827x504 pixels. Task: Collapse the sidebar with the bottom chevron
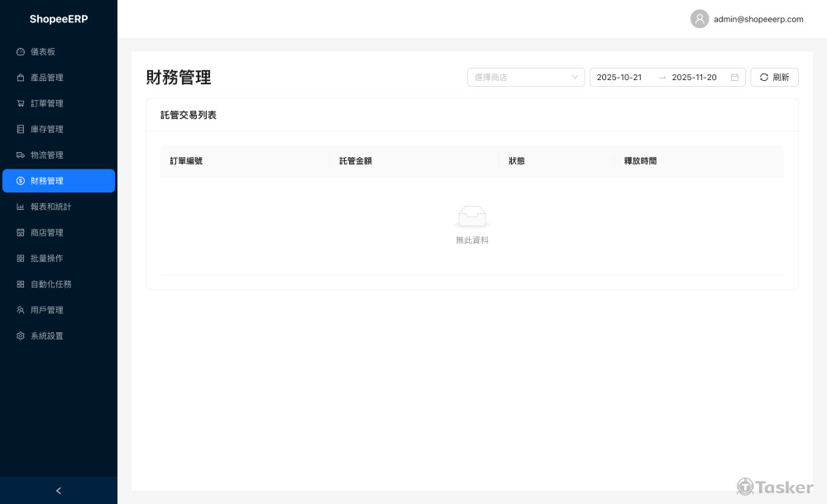click(58, 491)
